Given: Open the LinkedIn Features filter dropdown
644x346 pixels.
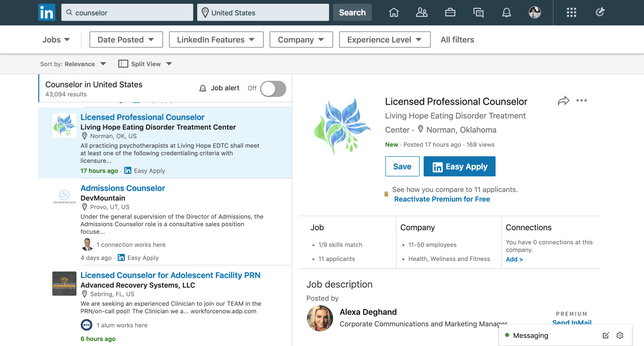Looking at the screenshot, I should (x=216, y=40).
